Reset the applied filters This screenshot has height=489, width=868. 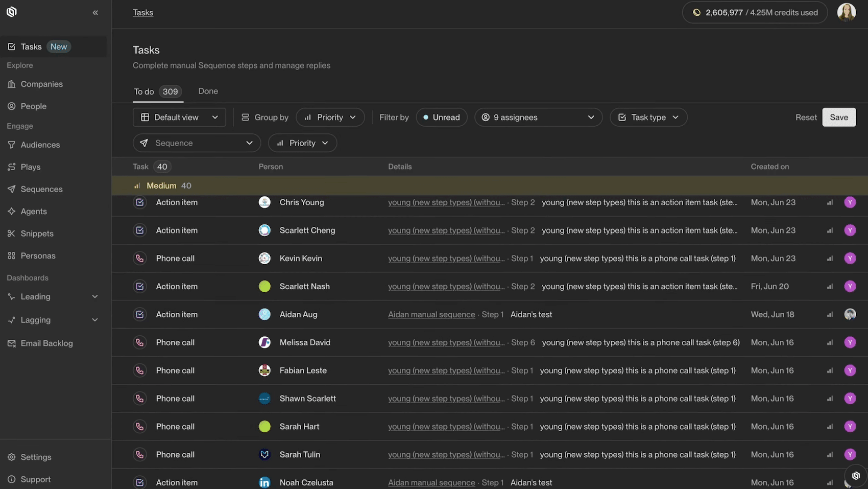(806, 118)
